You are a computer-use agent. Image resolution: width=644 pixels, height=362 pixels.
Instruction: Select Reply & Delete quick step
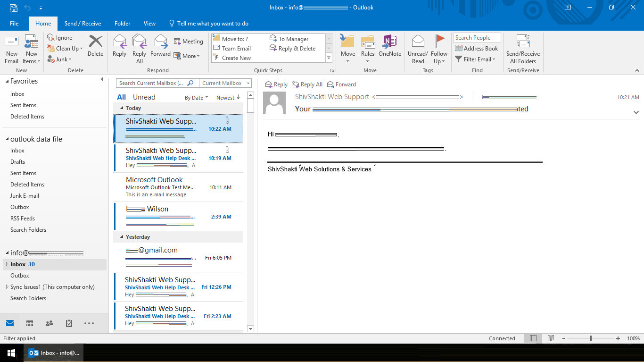(293, 48)
